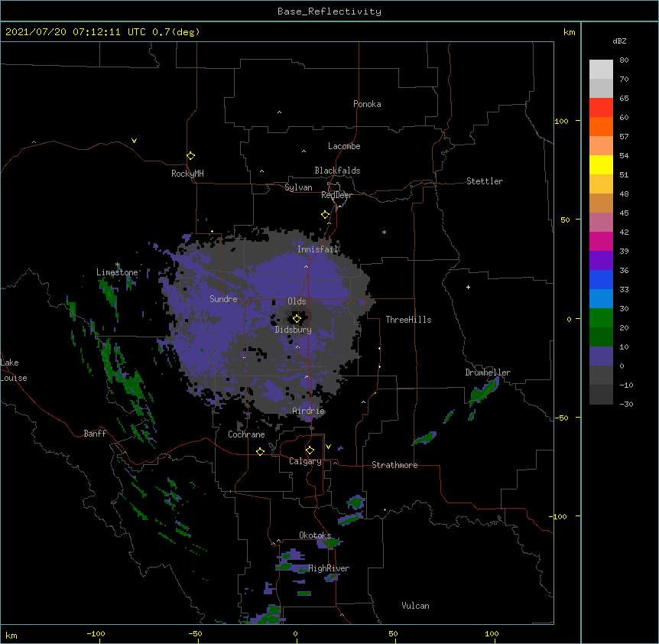The height and width of the screenshot is (644, 659).
Task: Click the white asterisk marker east of Innisfail
Action: coord(384,232)
